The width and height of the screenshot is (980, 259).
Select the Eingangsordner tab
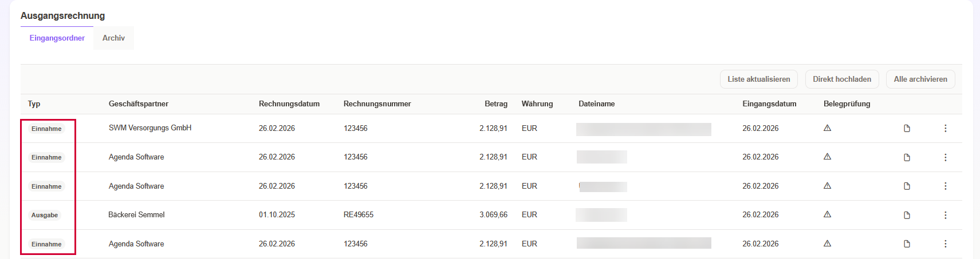57,38
